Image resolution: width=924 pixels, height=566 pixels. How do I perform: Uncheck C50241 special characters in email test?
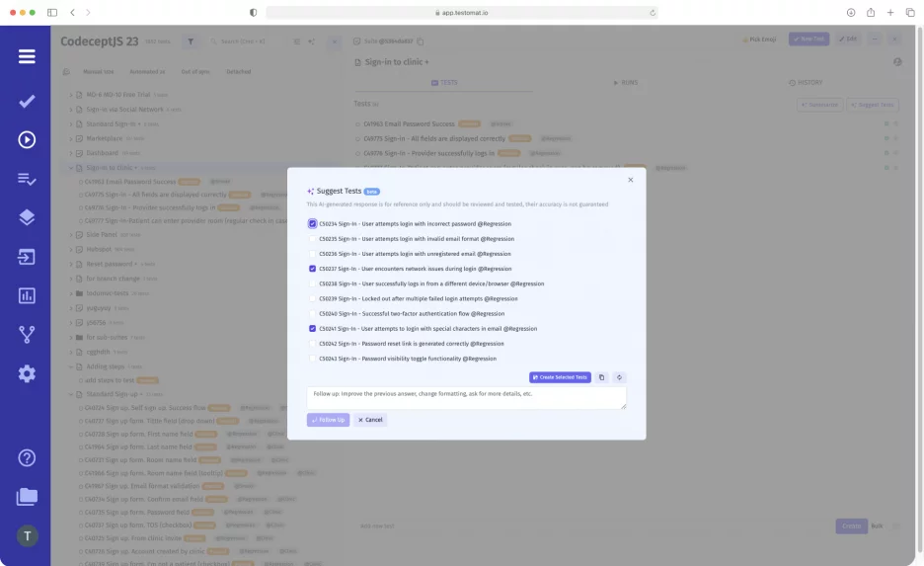pos(313,328)
